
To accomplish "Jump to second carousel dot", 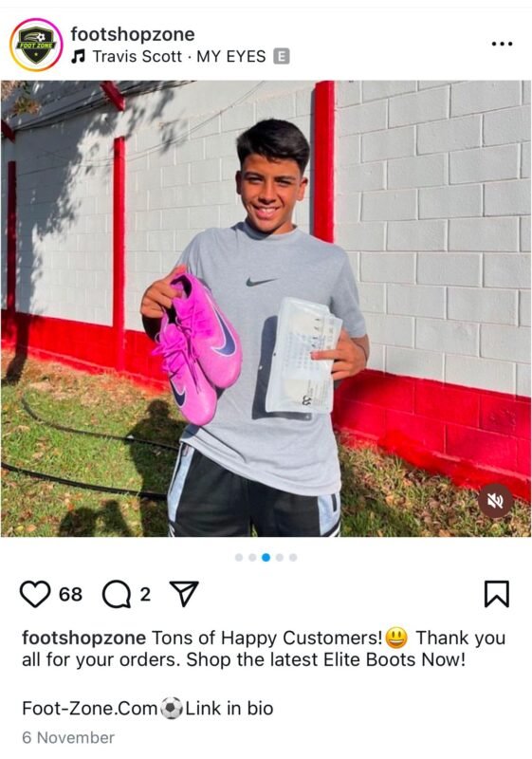I will point(252,558).
